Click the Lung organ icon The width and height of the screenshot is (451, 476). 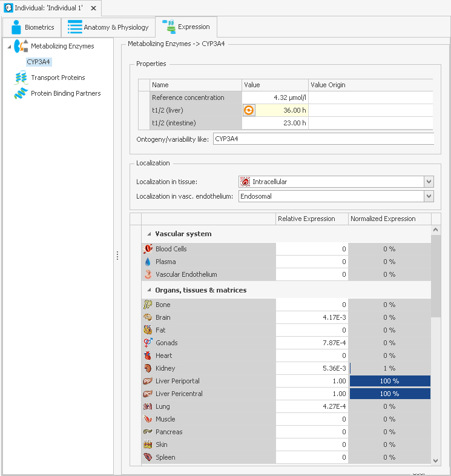pos(148,406)
